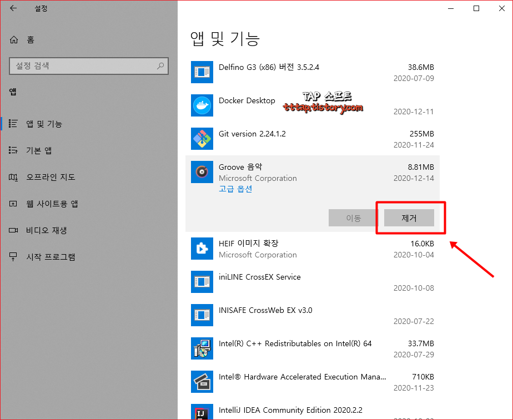Click the Intel C++ Redistributables icon
513x420 pixels.
tap(202, 348)
